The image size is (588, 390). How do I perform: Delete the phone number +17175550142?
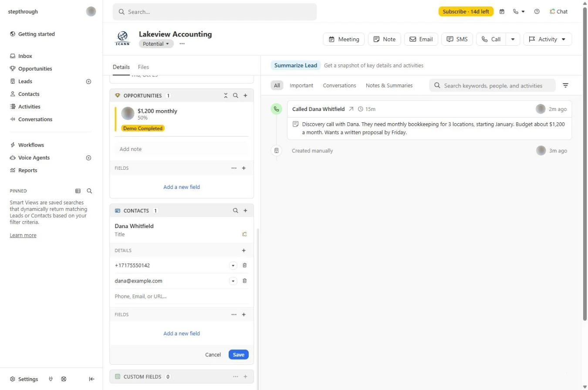click(x=244, y=265)
